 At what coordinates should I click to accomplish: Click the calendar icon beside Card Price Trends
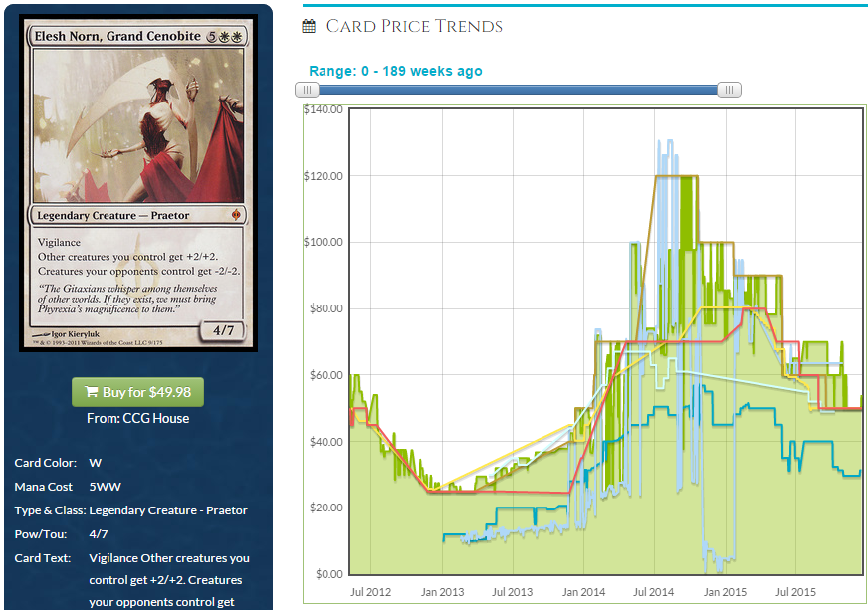[x=309, y=26]
